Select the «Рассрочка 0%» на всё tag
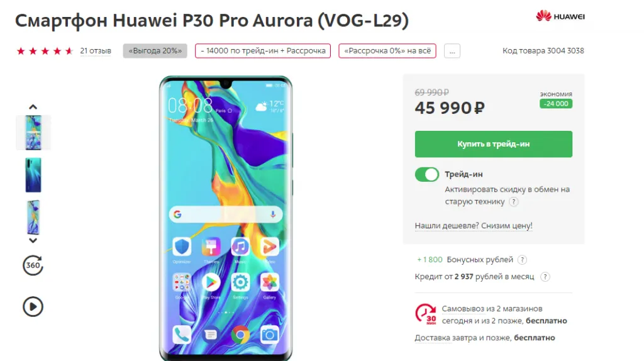This screenshot has width=644, height=361. coord(387,51)
